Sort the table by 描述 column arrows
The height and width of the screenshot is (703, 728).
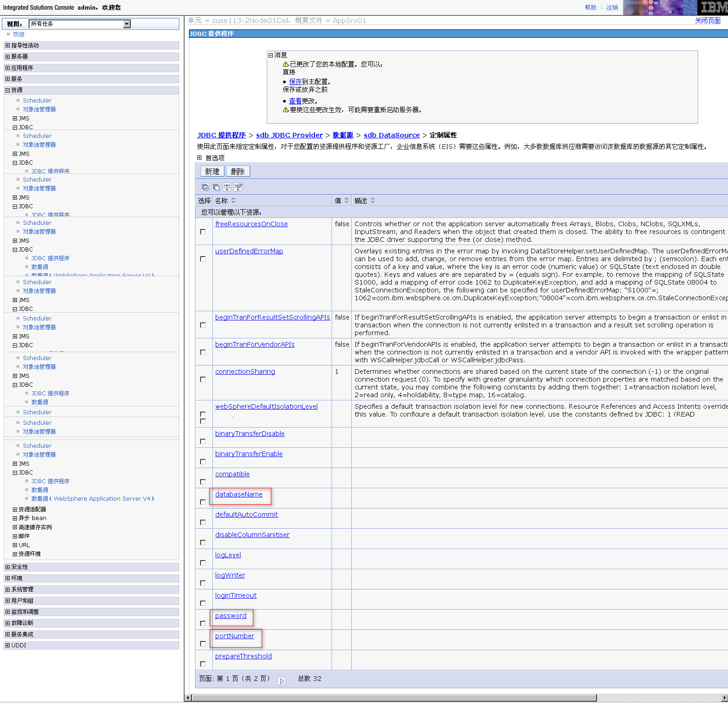[373, 200]
